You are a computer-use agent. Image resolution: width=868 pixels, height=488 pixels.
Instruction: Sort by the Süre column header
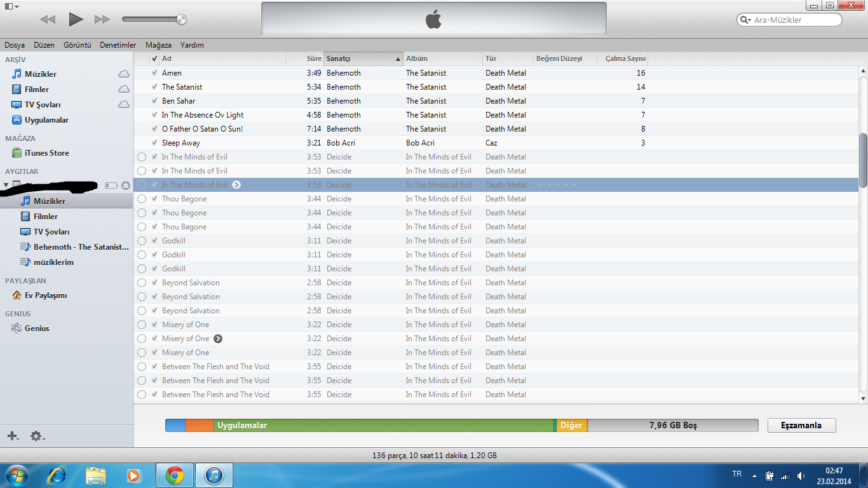[305, 58]
